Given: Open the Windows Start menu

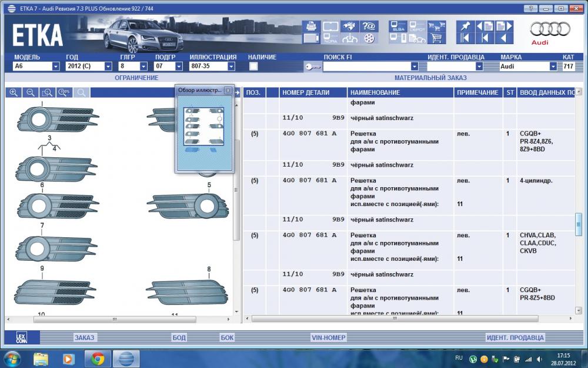Looking at the screenshot, I should (12, 359).
